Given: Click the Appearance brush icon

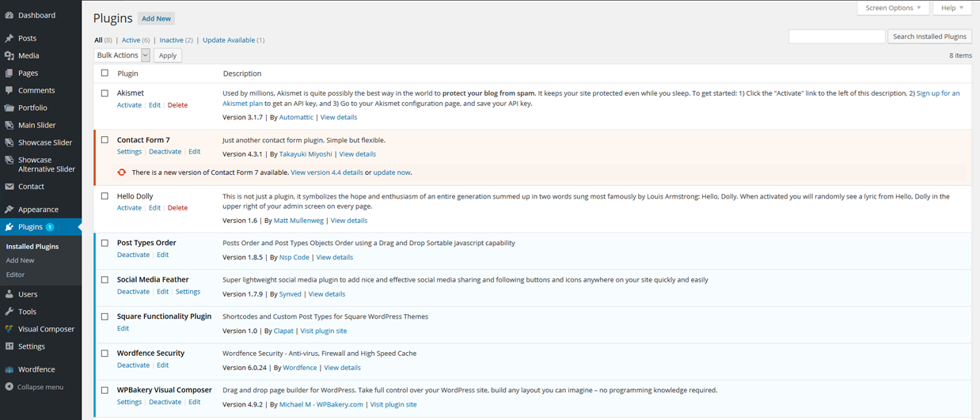Looking at the screenshot, I should point(9,210).
